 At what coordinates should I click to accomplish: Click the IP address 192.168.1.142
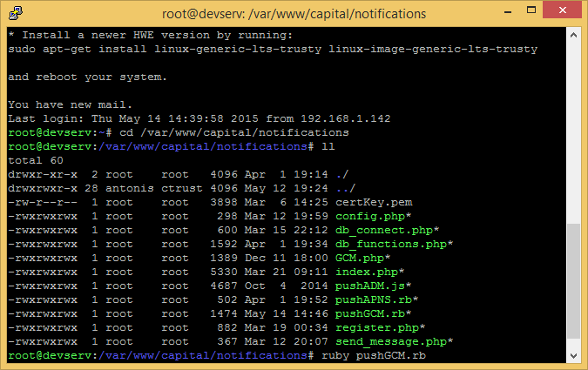346,118
